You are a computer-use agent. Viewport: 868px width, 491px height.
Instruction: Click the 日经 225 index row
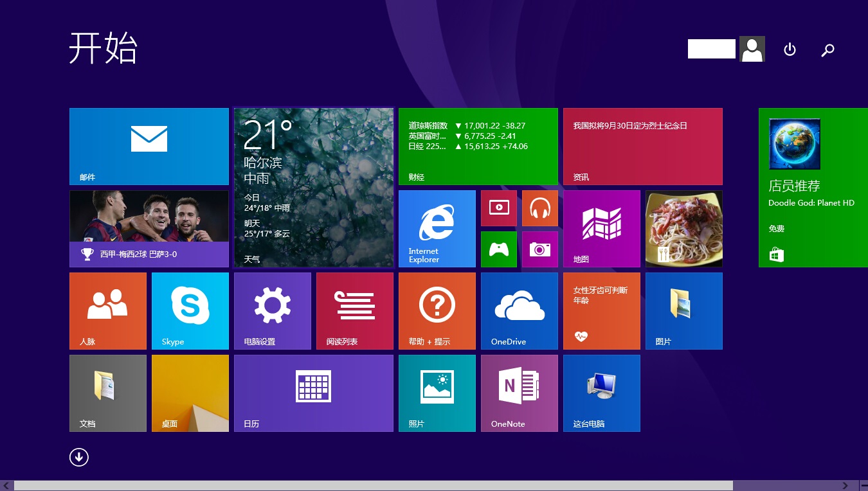[467, 147]
